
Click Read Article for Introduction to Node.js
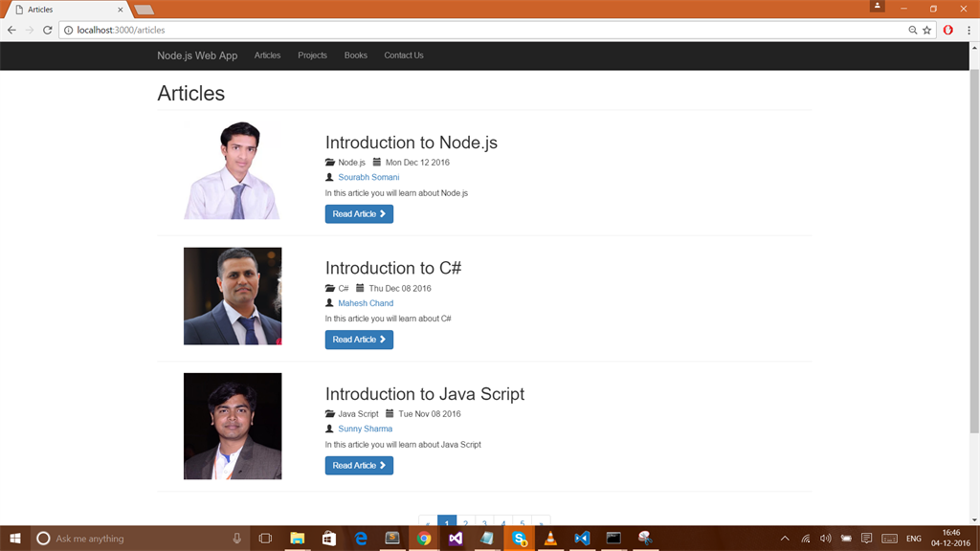tap(359, 214)
